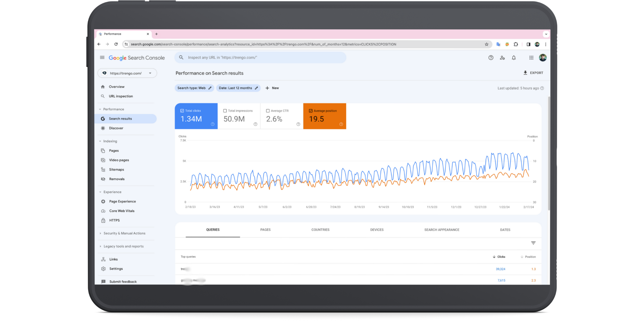Viewport: 644px width, 322px height.
Task: Show Last updated info icon
Action: coord(542,88)
